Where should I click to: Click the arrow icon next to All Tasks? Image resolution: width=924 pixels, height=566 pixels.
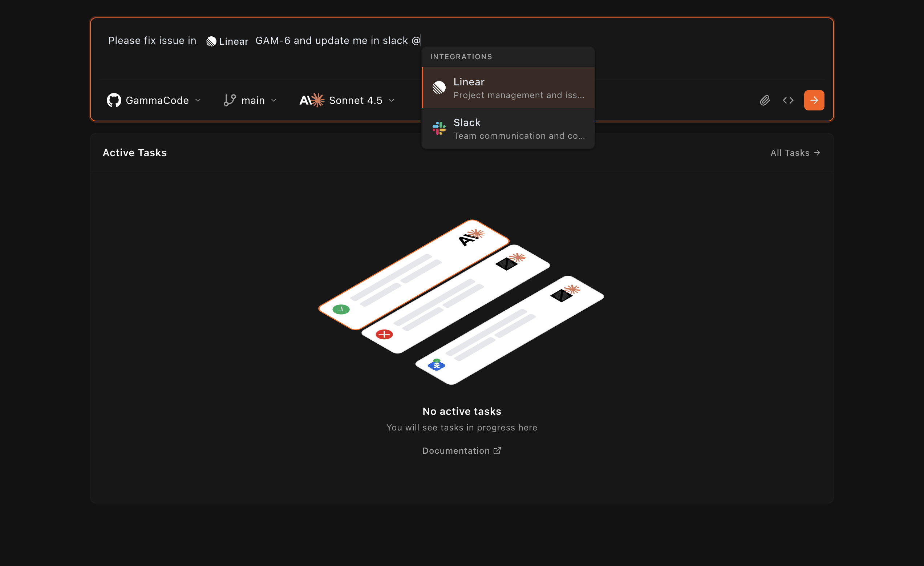818,153
